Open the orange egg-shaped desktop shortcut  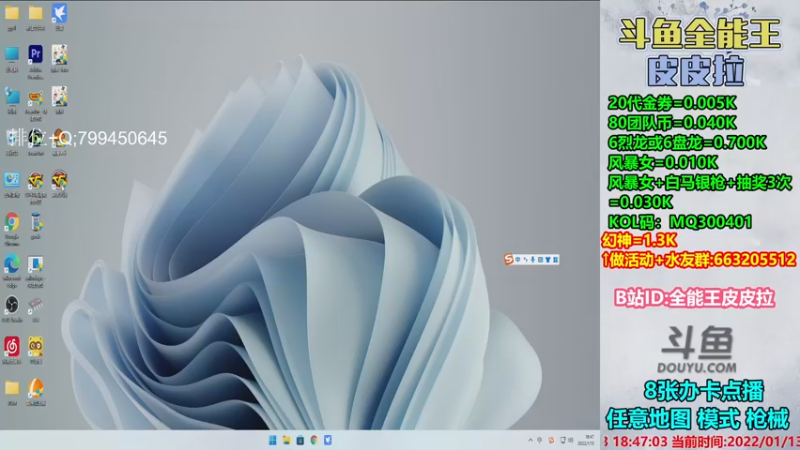35,389
